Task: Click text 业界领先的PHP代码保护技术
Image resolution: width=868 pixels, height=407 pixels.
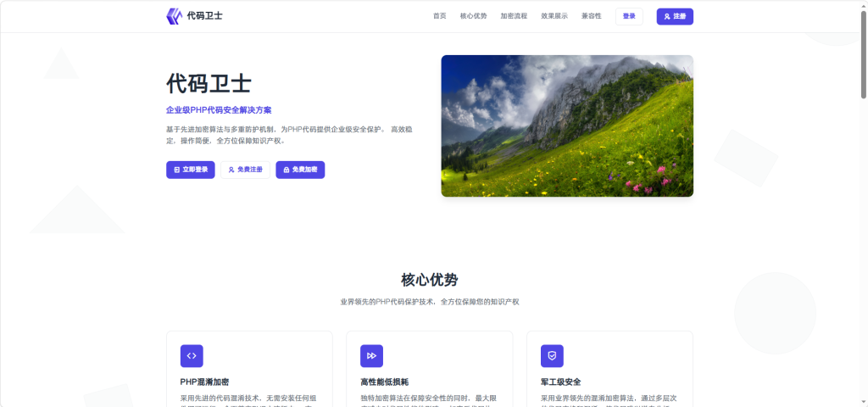Action: [x=387, y=303]
